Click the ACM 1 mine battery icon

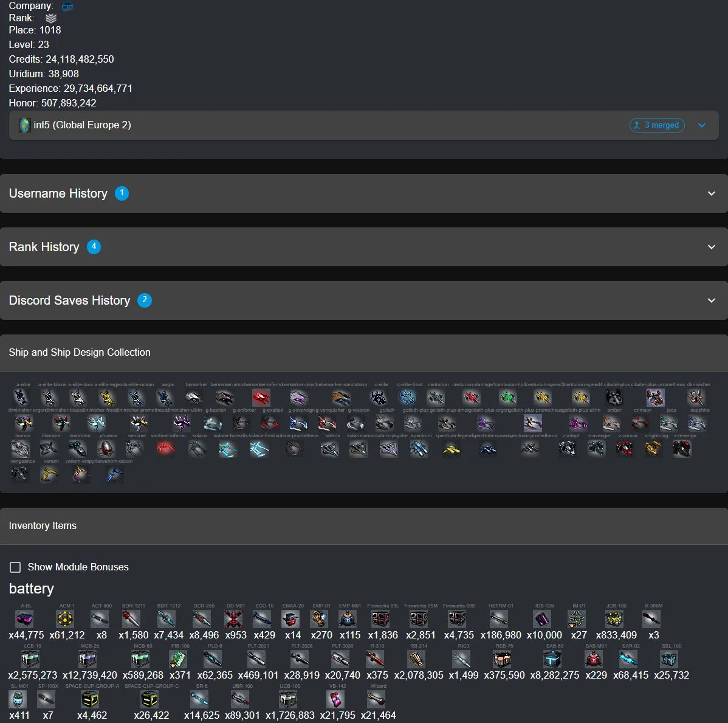(x=65, y=619)
